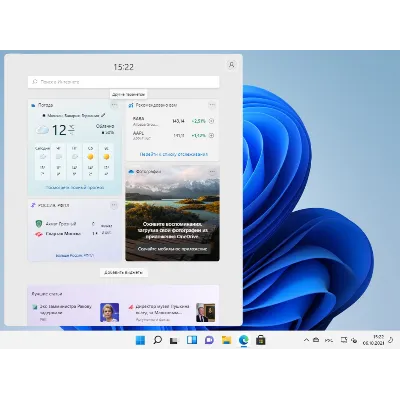The width and height of the screenshot is (400, 400).
Task: Switch input language in system tray
Action: tap(329, 340)
